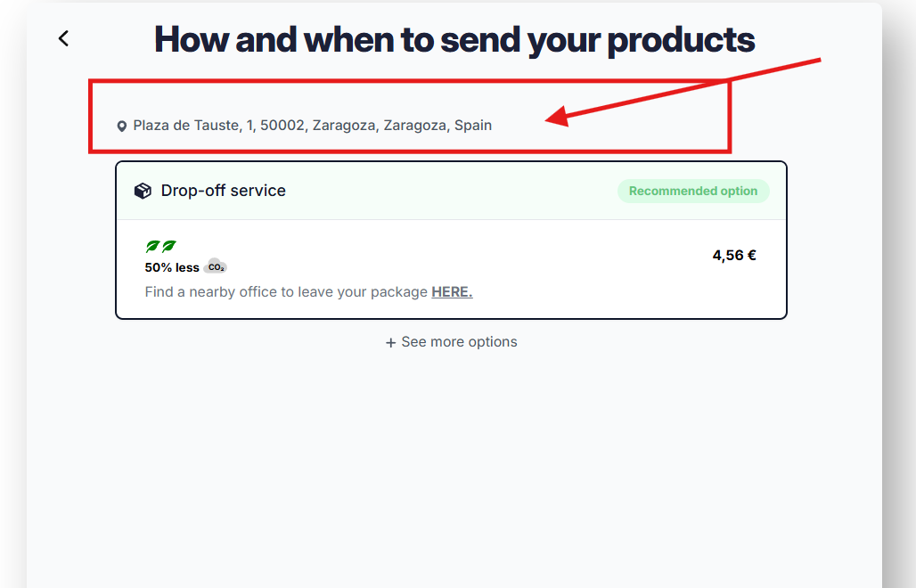Viewport: 916px width, 588px height.
Task: Select the Drop-off service card header
Action: [451, 191]
